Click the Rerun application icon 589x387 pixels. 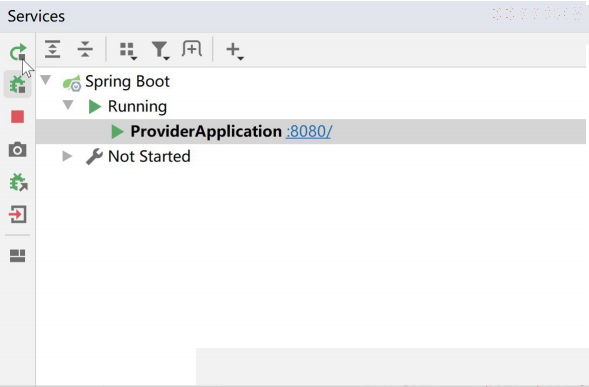[x=18, y=52]
